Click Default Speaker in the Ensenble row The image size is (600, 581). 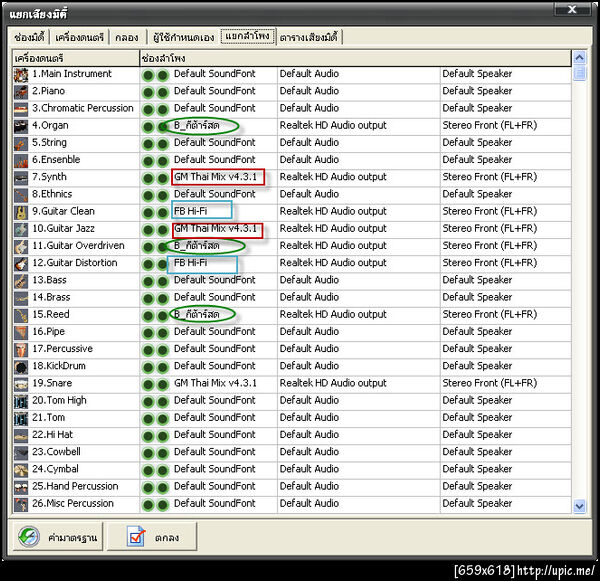(477, 160)
